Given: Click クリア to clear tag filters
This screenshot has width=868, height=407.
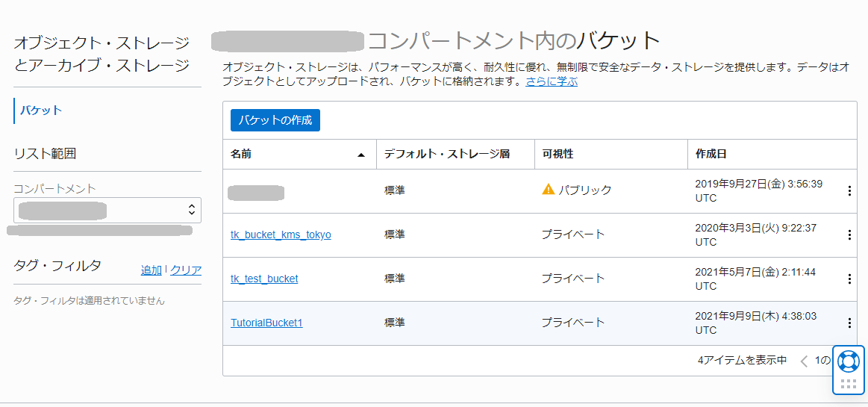Looking at the screenshot, I should [186, 270].
